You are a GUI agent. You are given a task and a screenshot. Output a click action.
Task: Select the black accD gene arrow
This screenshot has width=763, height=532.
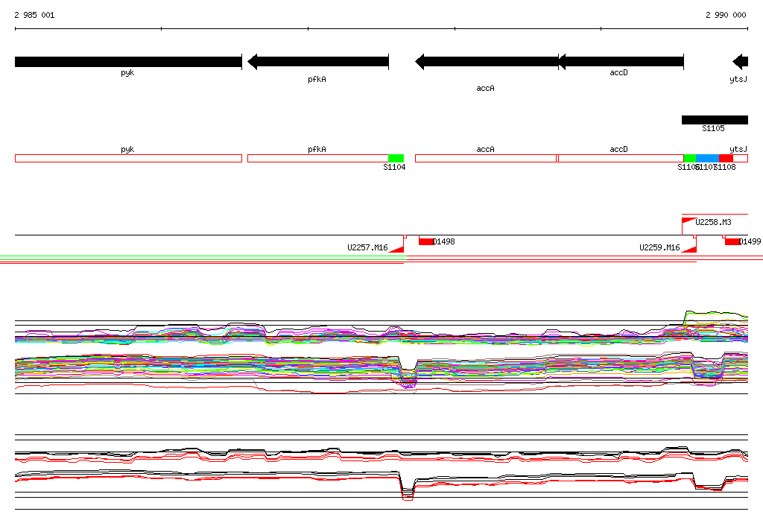click(x=621, y=62)
